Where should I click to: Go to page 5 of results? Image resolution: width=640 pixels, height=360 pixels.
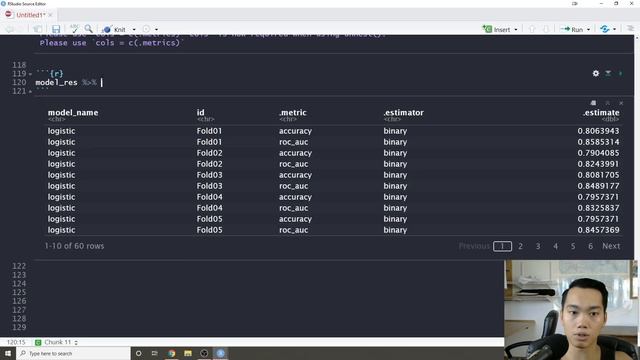573,246
